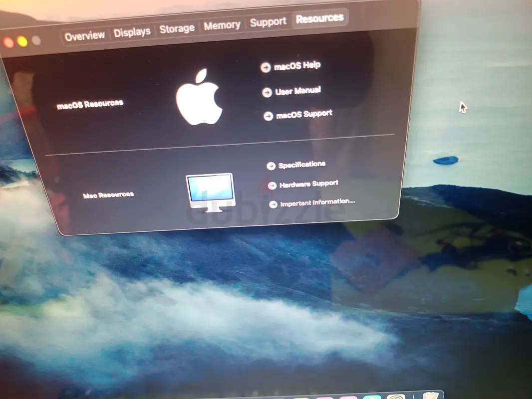Click the greyed-out zoom window button
Screen dimensions: 532x399
(36, 40)
